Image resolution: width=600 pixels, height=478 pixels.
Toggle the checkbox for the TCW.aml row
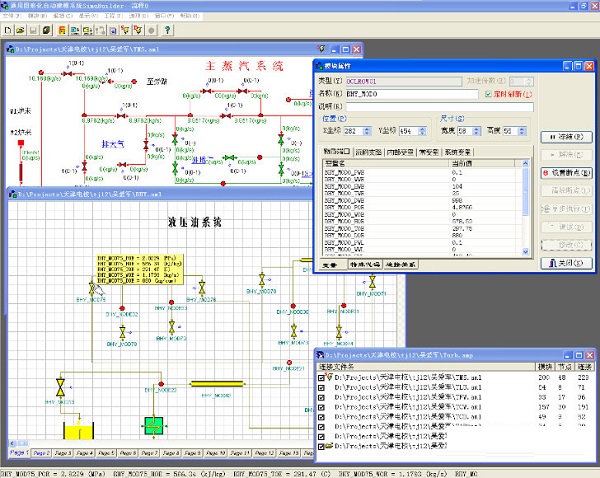pyautogui.click(x=321, y=407)
